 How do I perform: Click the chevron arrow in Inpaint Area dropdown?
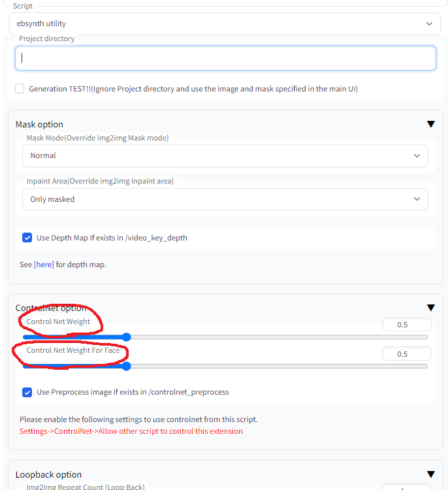point(417,199)
